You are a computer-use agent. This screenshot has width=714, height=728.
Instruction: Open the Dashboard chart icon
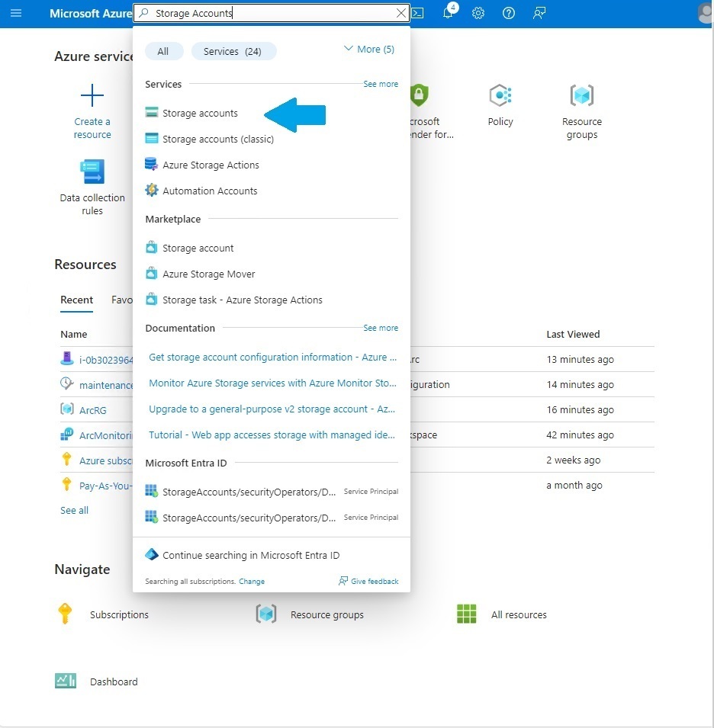(x=66, y=681)
